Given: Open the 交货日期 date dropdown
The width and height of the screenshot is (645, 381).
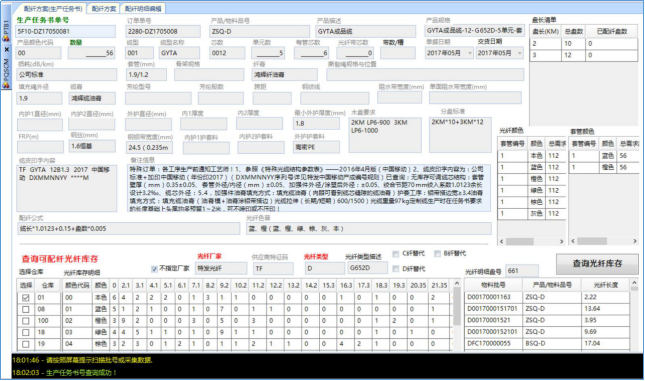Looking at the screenshot, I should pyautogui.click(x=520, y=53).
